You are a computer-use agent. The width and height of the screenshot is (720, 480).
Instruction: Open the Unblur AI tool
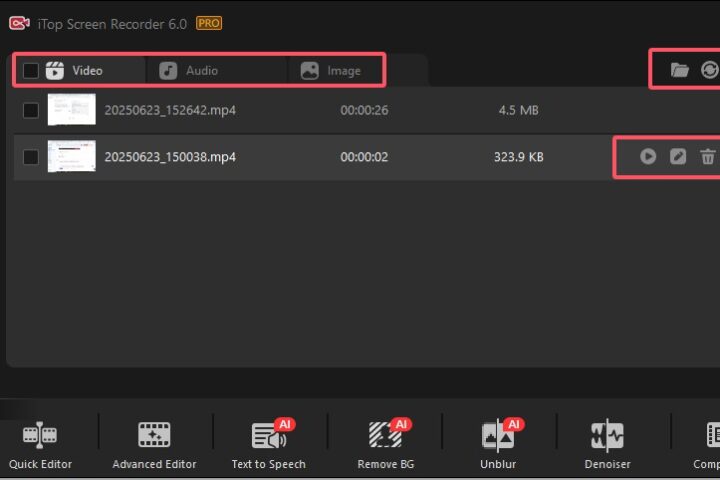498,444
